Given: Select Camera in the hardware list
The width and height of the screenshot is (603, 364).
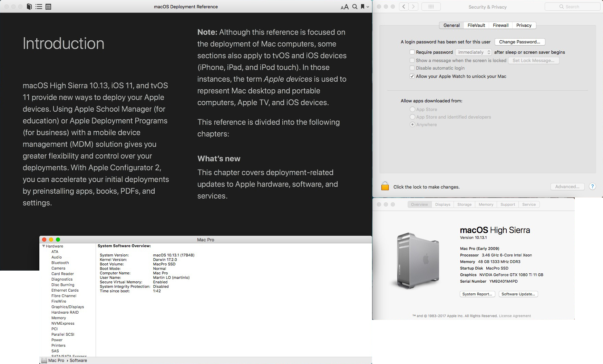Looking at the screenshot, I should pyautogui.click(x=58, y=268).
